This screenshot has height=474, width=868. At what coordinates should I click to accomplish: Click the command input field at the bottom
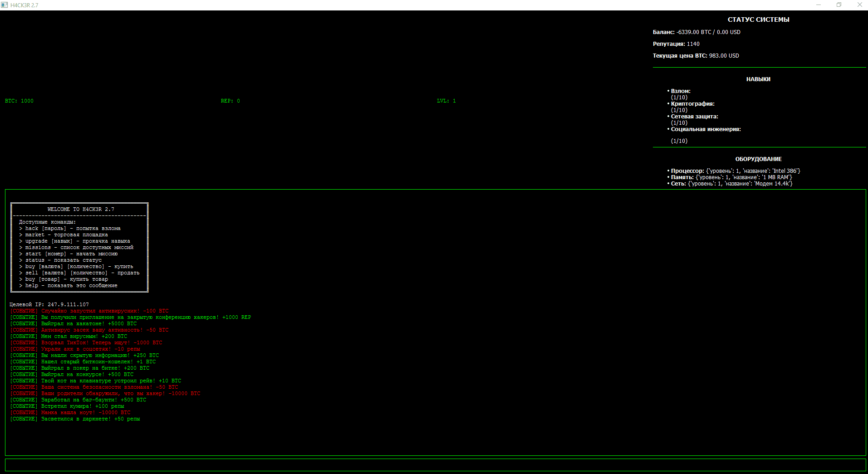pos(435,465)
